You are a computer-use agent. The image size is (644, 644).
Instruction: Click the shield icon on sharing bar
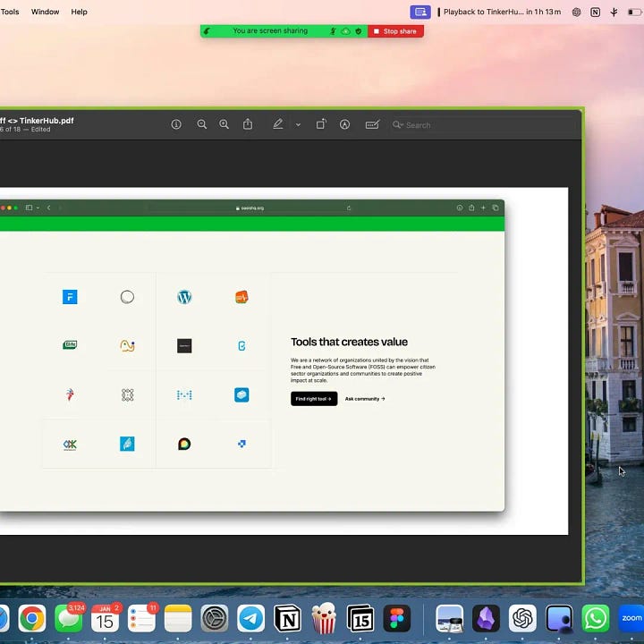(x=359, y=31)
